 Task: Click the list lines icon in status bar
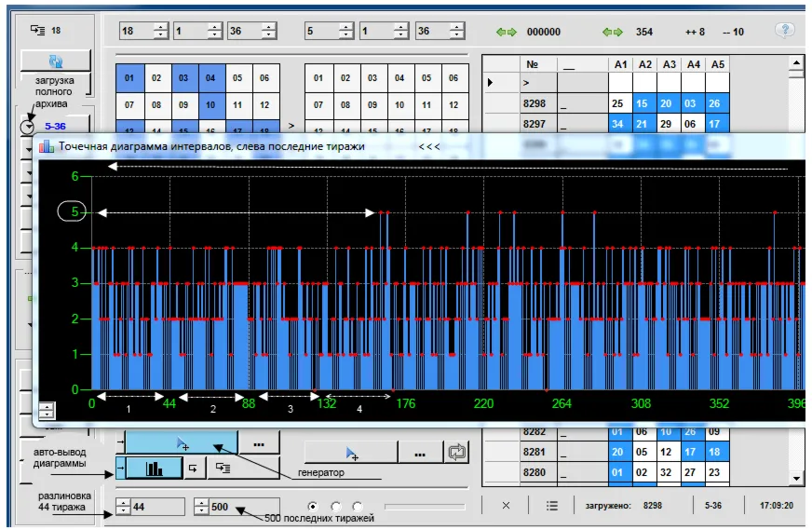(552, 505)
